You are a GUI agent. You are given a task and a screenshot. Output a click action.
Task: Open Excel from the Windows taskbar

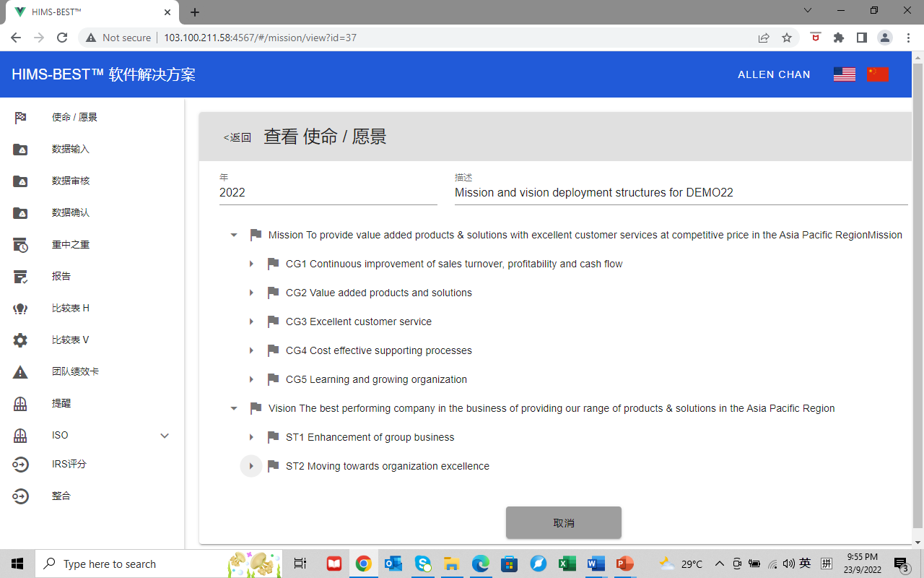tap(567, 564)
